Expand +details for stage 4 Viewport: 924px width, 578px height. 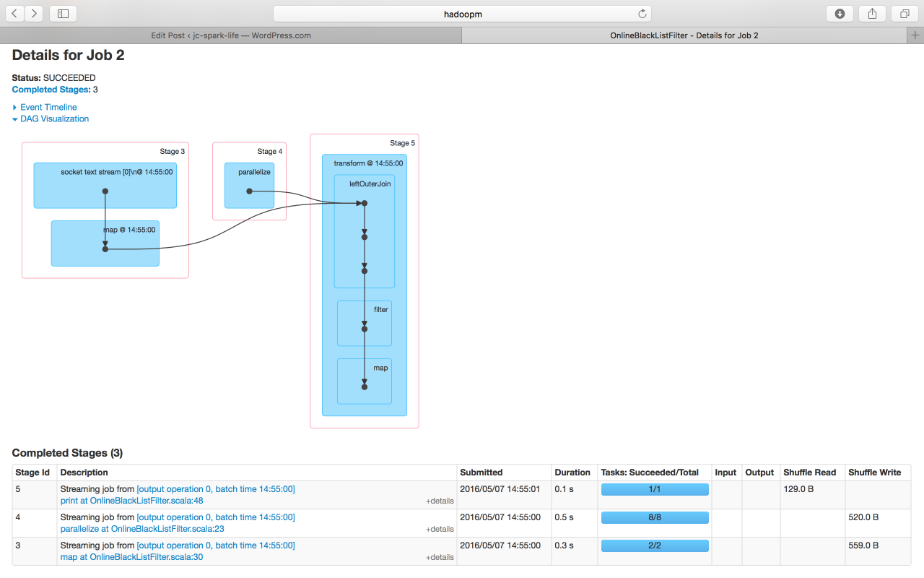pyautogui.click(x=440, y=529)
